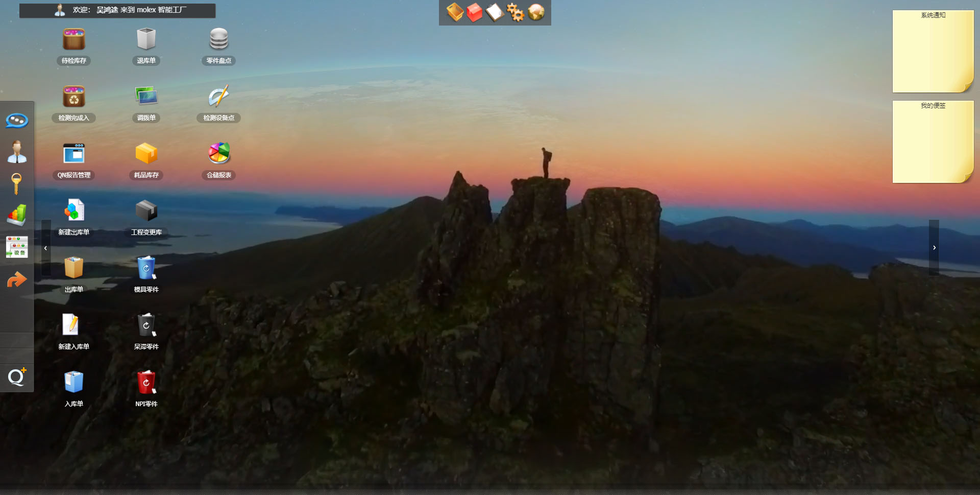This screenshot has width=980, height=495.
Task: Click the 系统通知 sticky note
Action: (933, 51)
